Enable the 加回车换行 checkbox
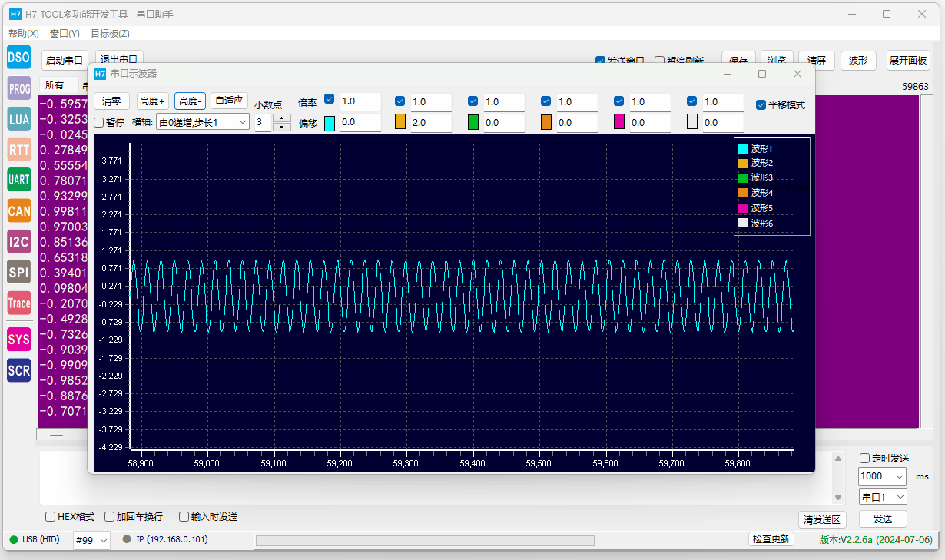945x560 pixels. point(110,517)
